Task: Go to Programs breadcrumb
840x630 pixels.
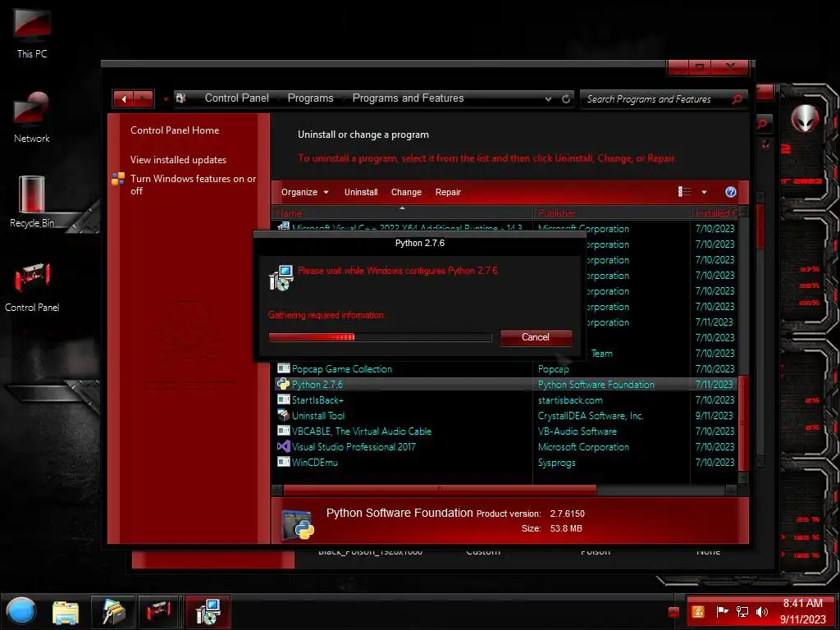Action: (310, 98)
